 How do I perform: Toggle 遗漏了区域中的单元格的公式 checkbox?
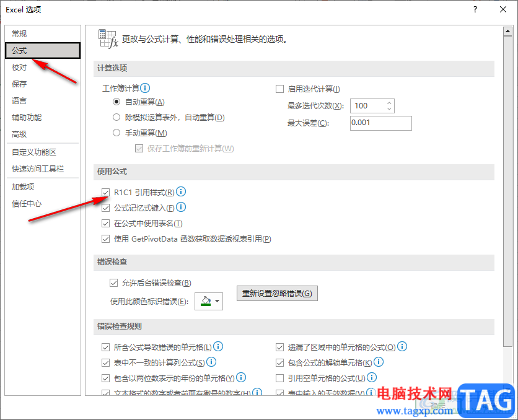pos(279,348)
